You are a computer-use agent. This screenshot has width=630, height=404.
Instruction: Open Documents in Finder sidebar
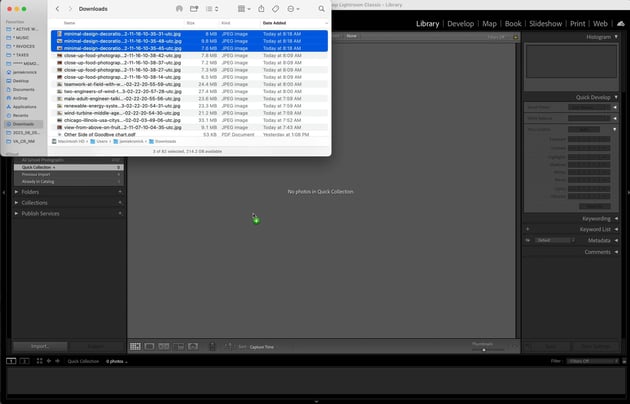pyautogui.click(x=23, y=90)
